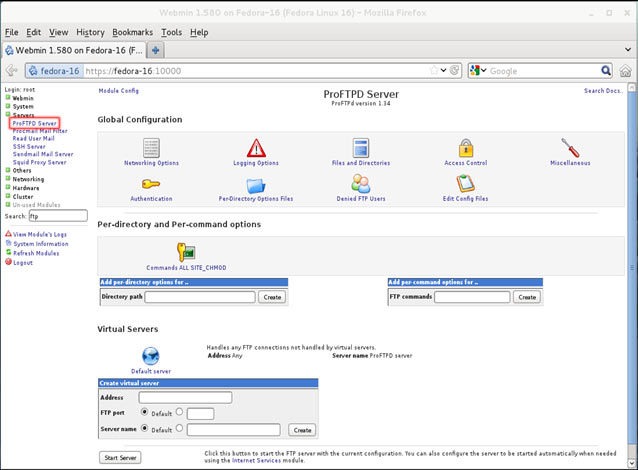Expand the Un-used Modules category

[x=8, y=205]
